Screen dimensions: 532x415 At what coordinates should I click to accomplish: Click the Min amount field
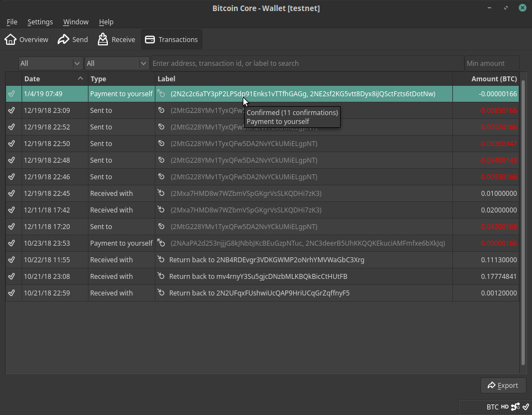pyautogui.click(x=492, y=63)
